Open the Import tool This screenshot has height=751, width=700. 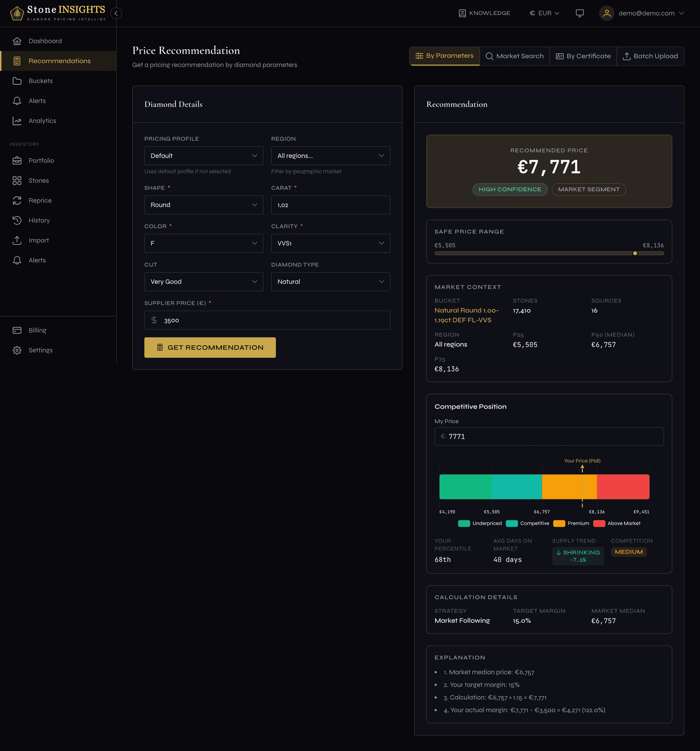(x=39, y=240)
